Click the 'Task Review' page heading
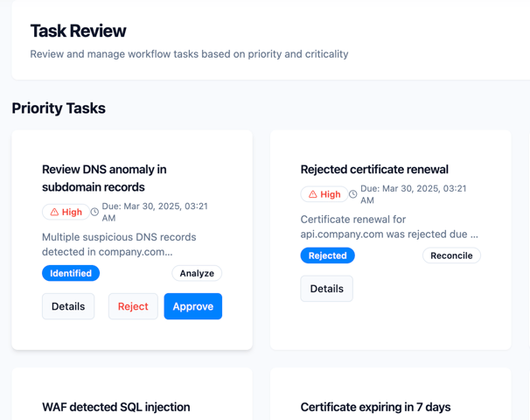530x420 pixels. click(78, 31)
